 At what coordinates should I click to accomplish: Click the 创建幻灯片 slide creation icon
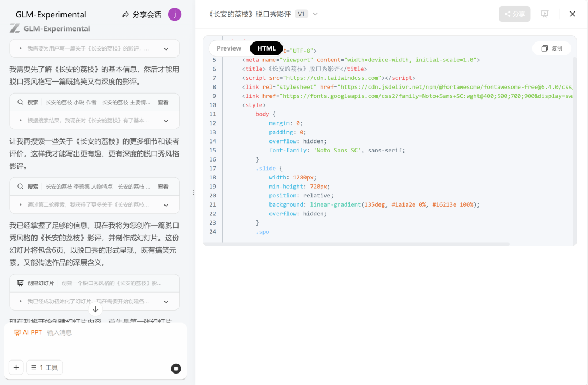(x=20, y=282)
